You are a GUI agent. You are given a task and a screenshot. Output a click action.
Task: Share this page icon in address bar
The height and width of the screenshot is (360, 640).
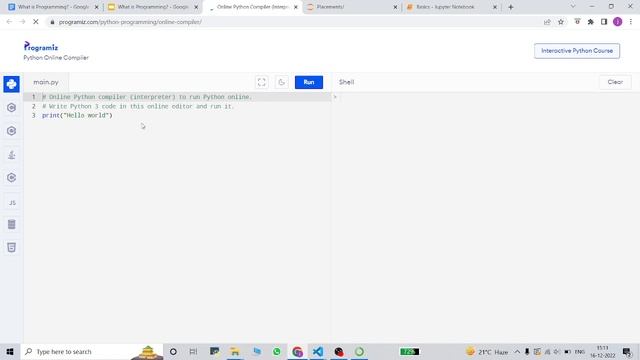coord(547,22)
